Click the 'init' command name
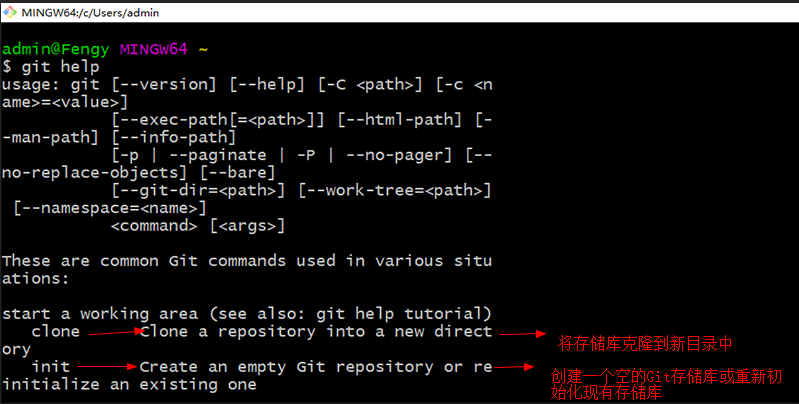 click(51, 367)
